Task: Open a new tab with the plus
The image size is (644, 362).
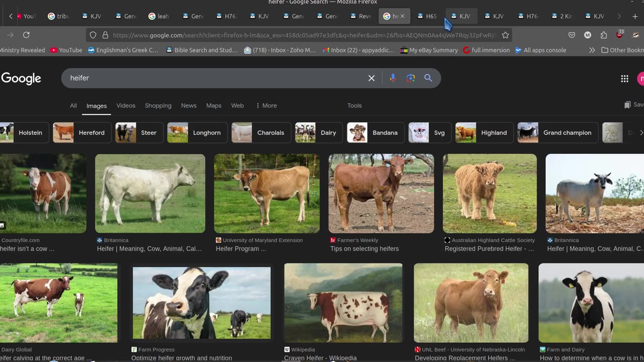Action: [635, 16]
